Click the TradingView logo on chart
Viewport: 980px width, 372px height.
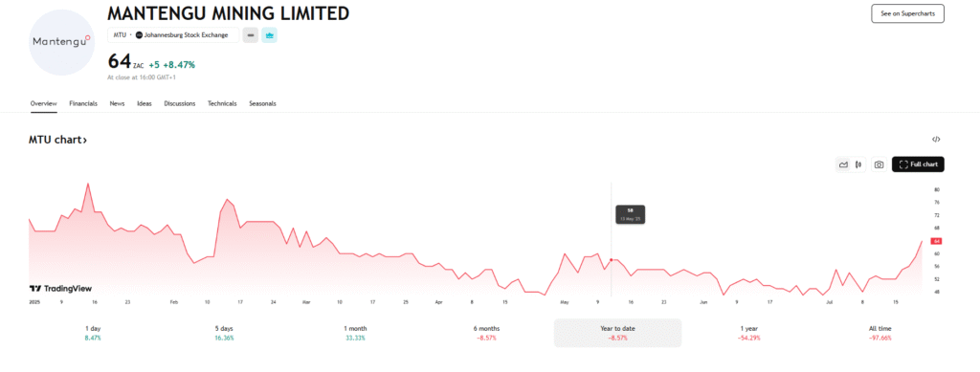60,289
